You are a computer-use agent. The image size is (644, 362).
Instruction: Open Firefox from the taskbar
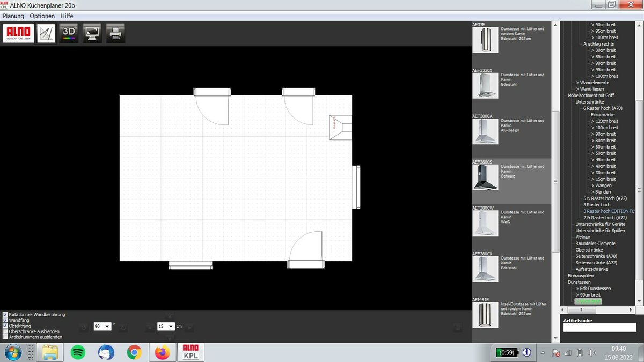pyautogui.click(x=162, y=352)
